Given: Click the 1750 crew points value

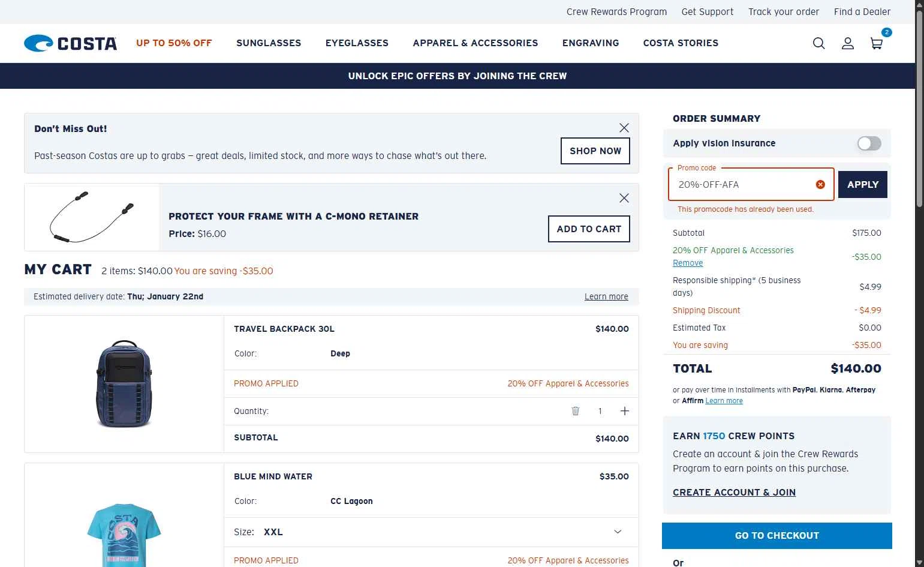Looking at the screenshot, I should tap(714, 436).
